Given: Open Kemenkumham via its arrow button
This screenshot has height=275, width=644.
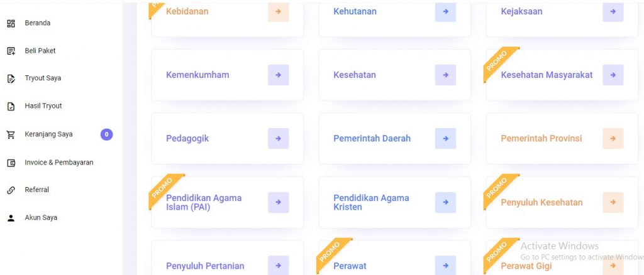Looking at the screenshot, I should (278, 75).
